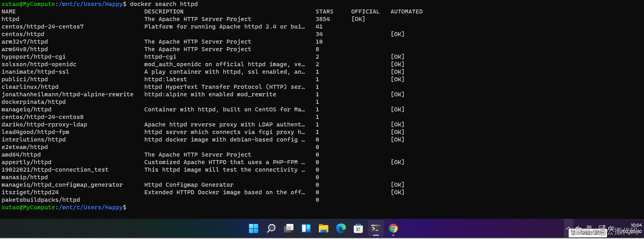Image resolution: width=644 pixels, height=239 pixels.
Task: Click [OK] in the centos/httpd row
Action: pos(397,34)
